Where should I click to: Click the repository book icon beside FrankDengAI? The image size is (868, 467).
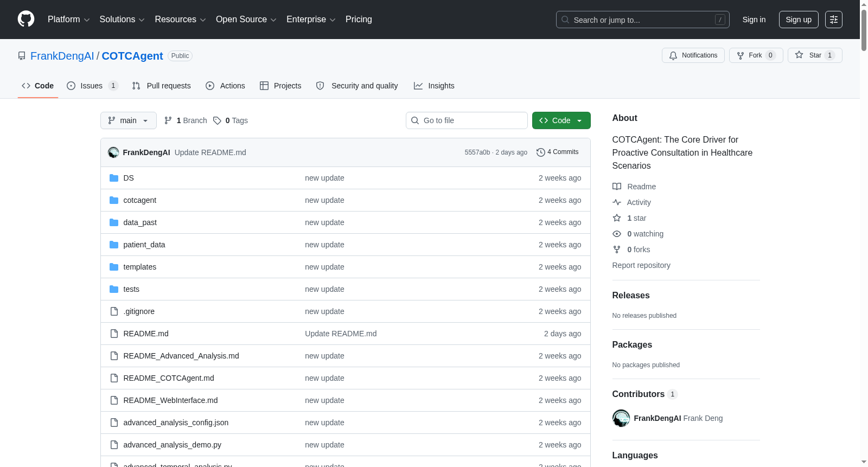(x=22, y=56)
